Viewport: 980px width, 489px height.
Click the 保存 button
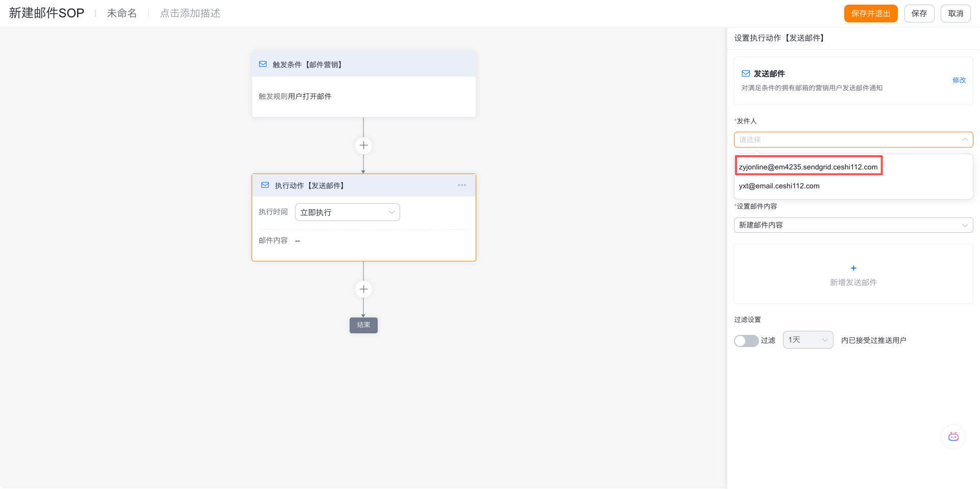point(919,14)
